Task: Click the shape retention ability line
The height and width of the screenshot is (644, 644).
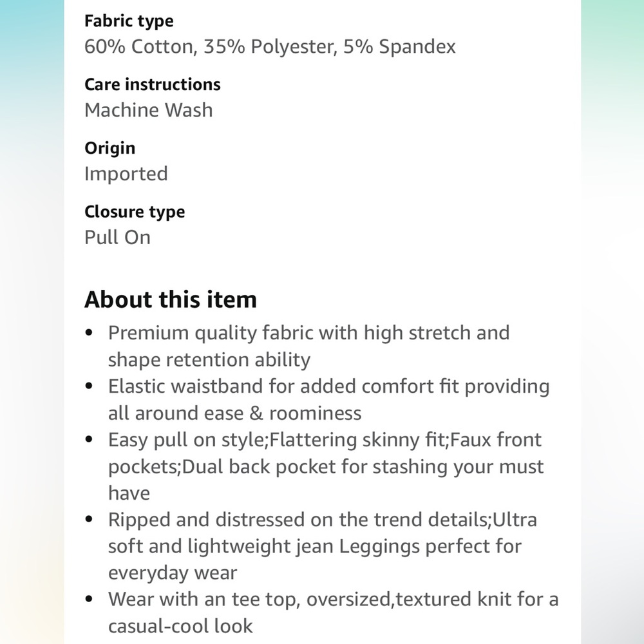Action: 209,360
